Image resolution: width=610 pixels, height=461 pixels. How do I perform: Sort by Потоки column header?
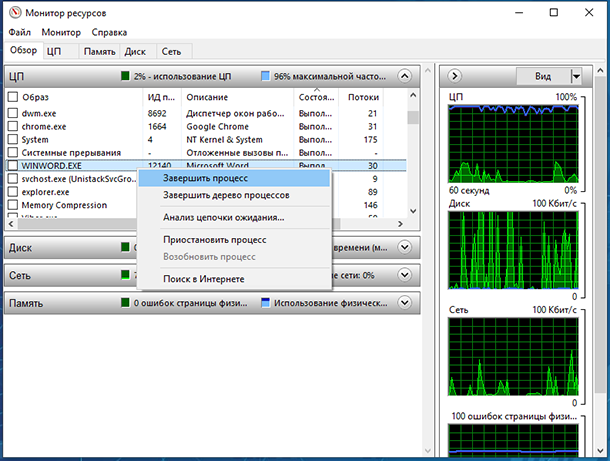[x=361, y=97]
